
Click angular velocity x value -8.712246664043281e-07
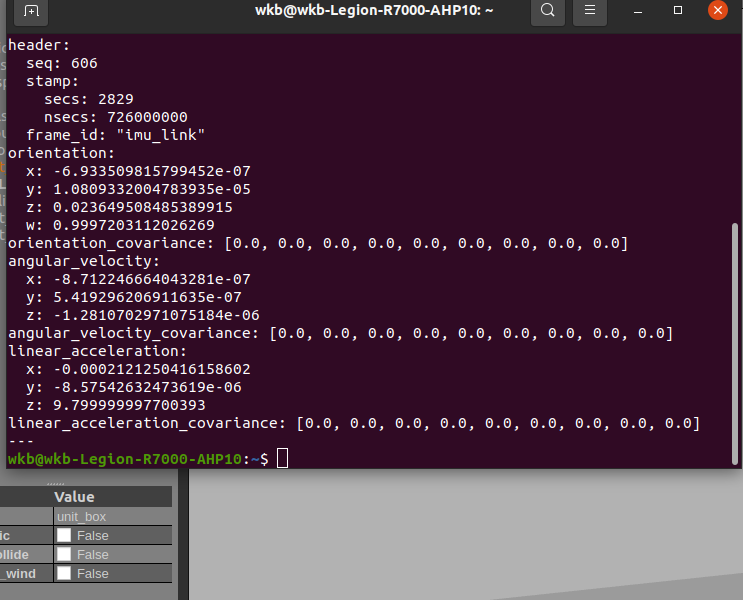(152, 279)
